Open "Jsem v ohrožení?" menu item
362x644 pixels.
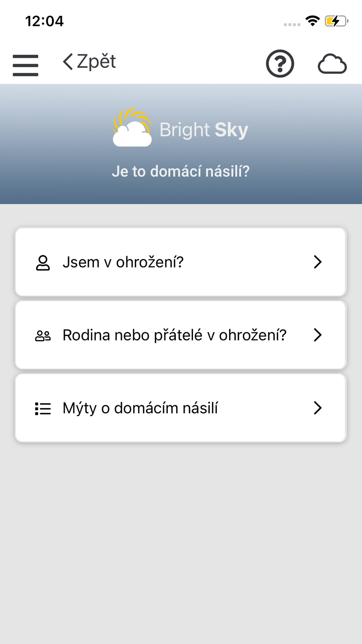[x=123, y=262]
